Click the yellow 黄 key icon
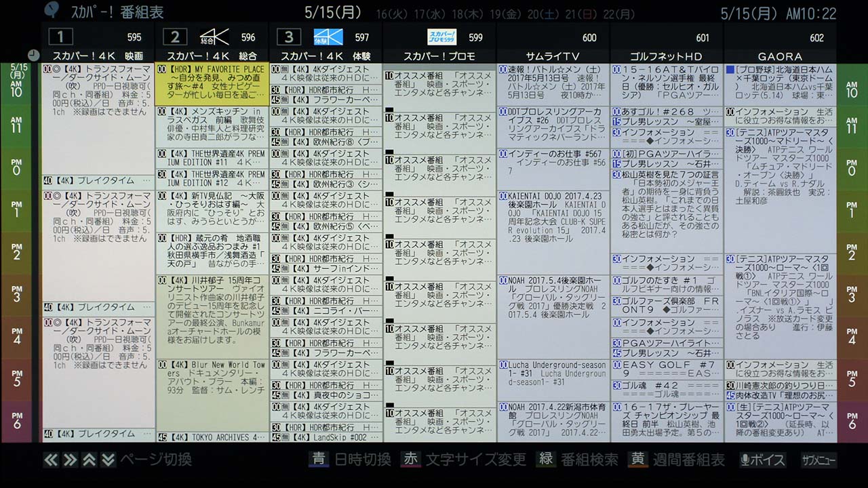868x488 pixels. [638, 459]
